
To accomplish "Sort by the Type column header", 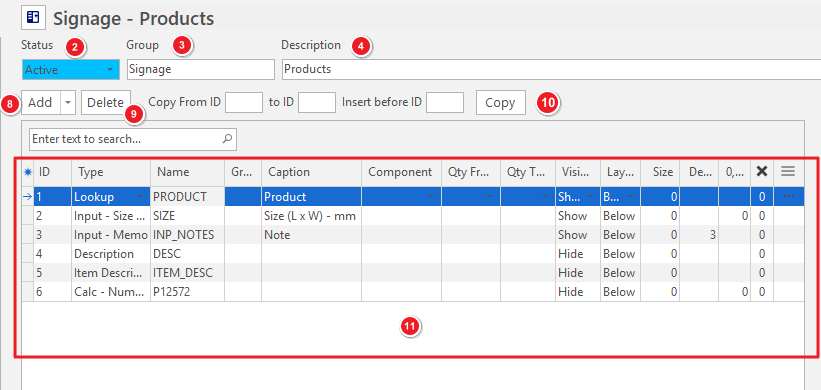I will pyautogui.click(x=111, y=172).
